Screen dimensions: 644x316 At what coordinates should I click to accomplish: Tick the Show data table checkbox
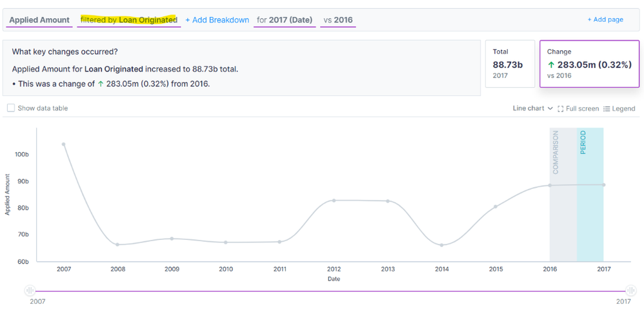click(x=11, y=108)
